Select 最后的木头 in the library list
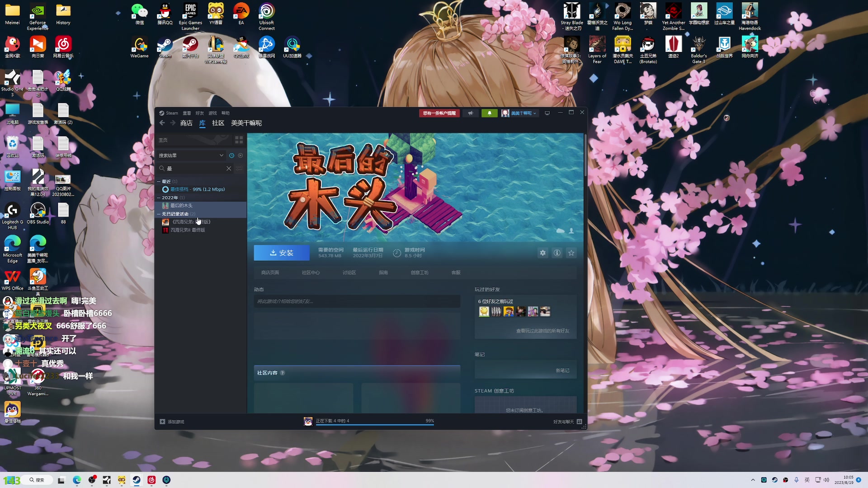The image size is (868, 488). (x=202, y=206)
